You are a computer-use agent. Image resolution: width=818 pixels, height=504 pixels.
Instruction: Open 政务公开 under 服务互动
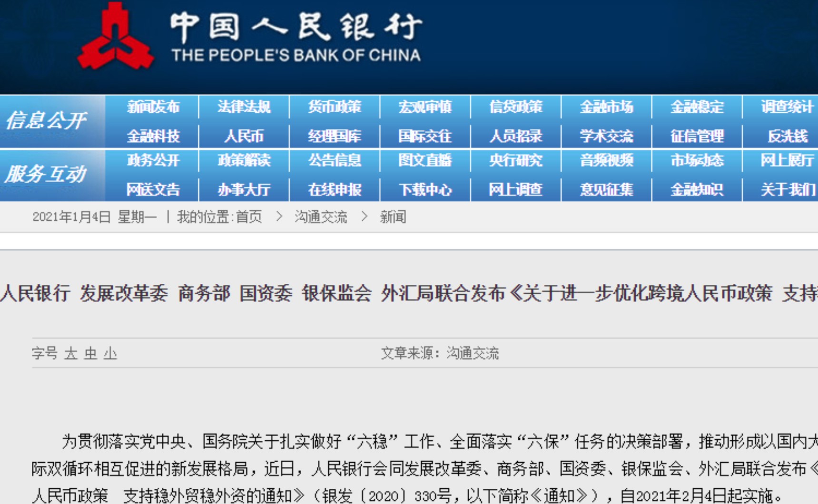coord(153,160)
